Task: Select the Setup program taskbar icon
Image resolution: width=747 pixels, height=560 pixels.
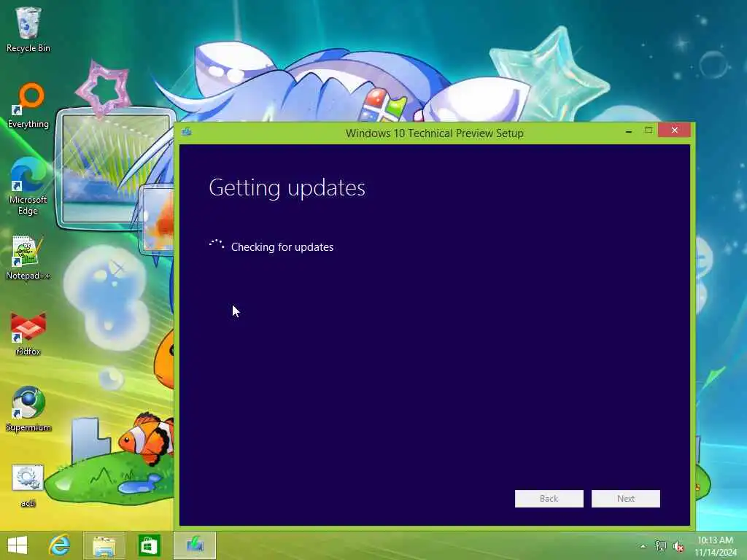Action: pyautogui.click(x=194, y=545)
